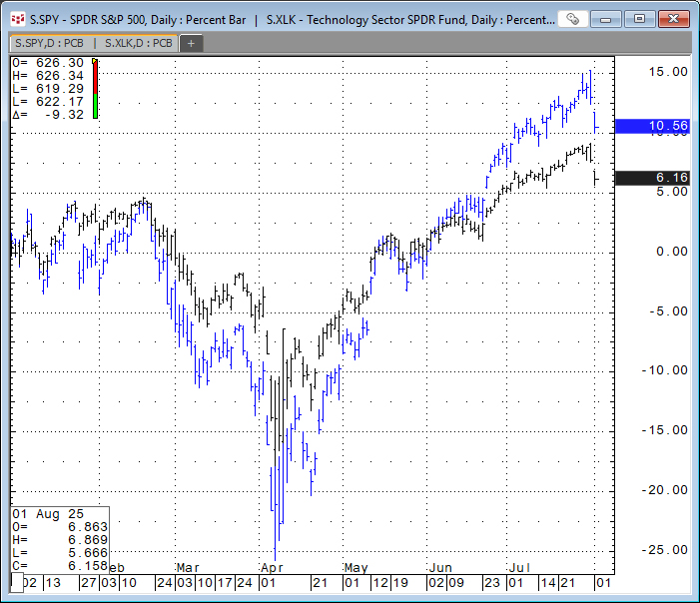Click the Mar month label on time axis
Viewport: 700px width, 603px height.
188,568
